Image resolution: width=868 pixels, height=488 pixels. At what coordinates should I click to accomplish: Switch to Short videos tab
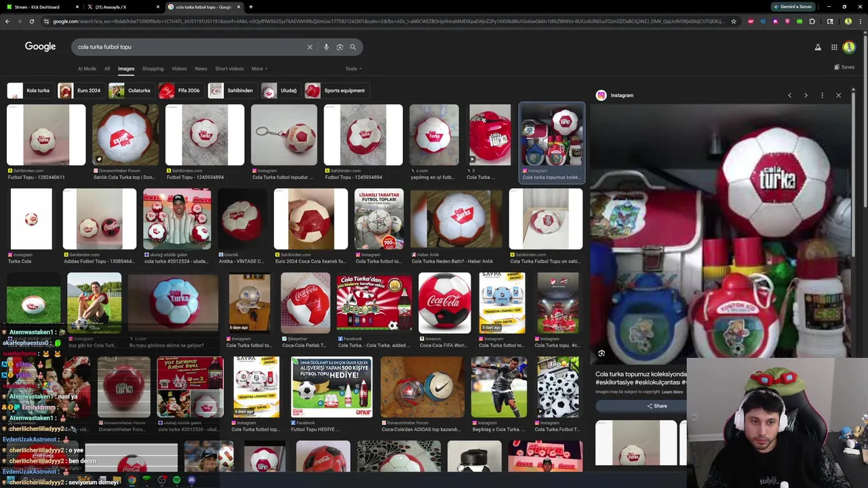(229, 68)
